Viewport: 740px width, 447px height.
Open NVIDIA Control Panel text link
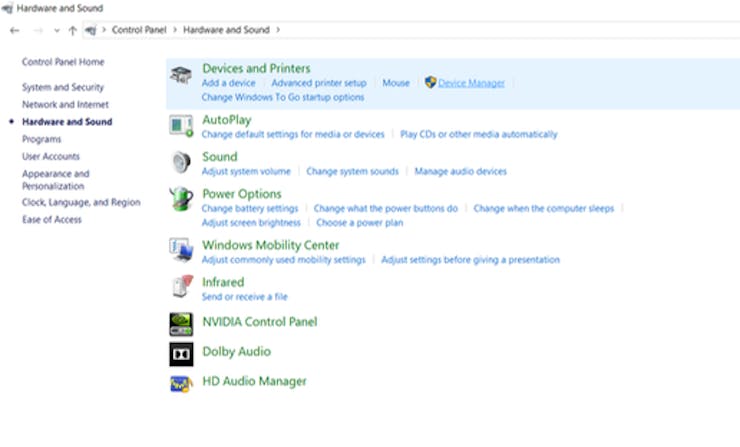click(x=260, y=322)
